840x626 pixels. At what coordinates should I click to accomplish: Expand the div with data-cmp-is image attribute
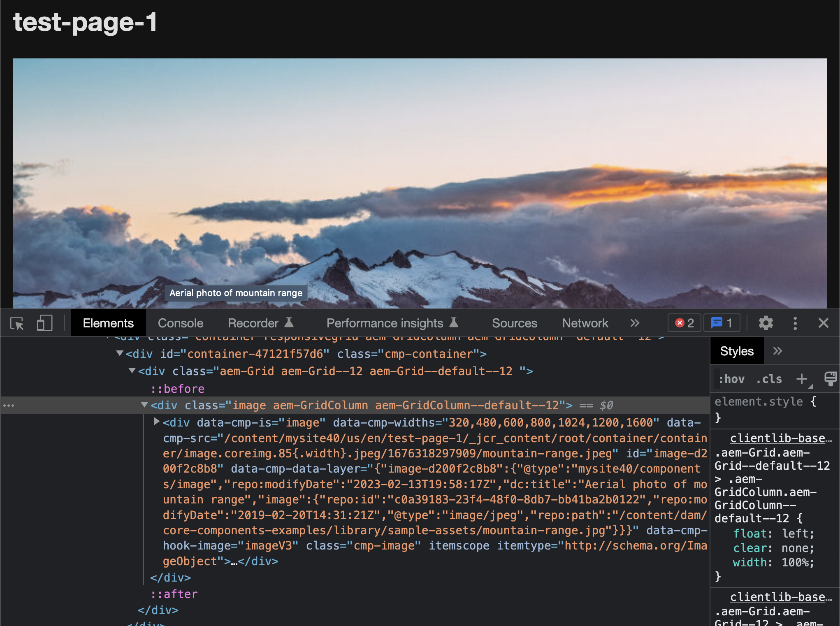tap(156, 421)
